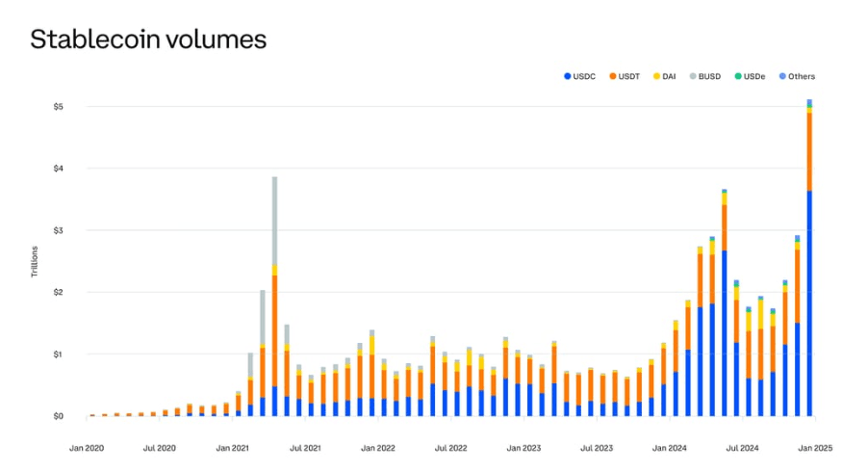Click the green USDe legend dot
868x472 pixels.
(x=737, y=76)
